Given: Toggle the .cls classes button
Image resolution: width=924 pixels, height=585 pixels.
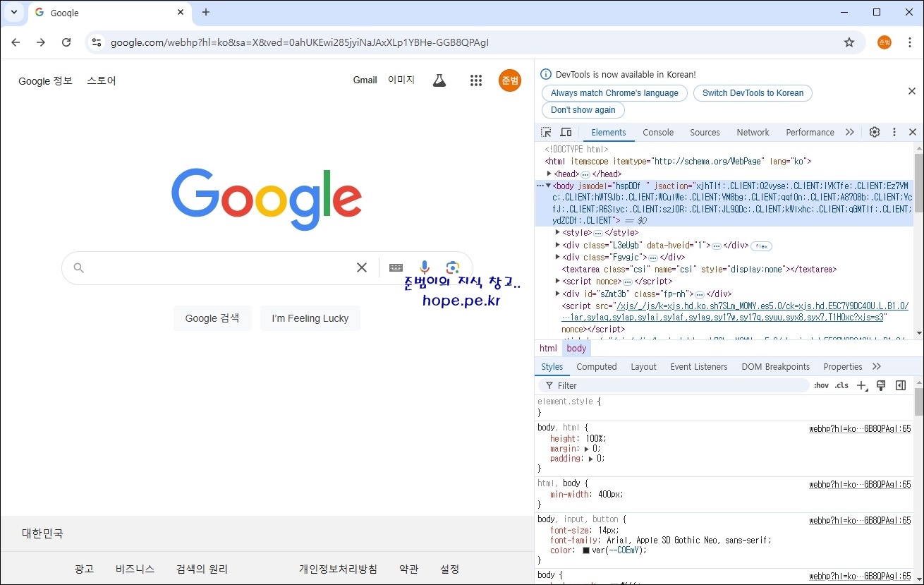Looking at the screenshot, I should (841, 385).
